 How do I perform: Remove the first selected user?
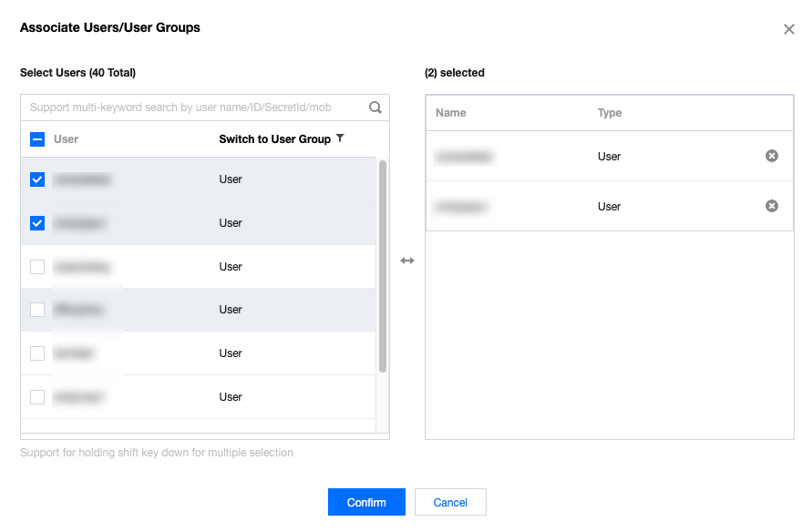pos(772,157)
